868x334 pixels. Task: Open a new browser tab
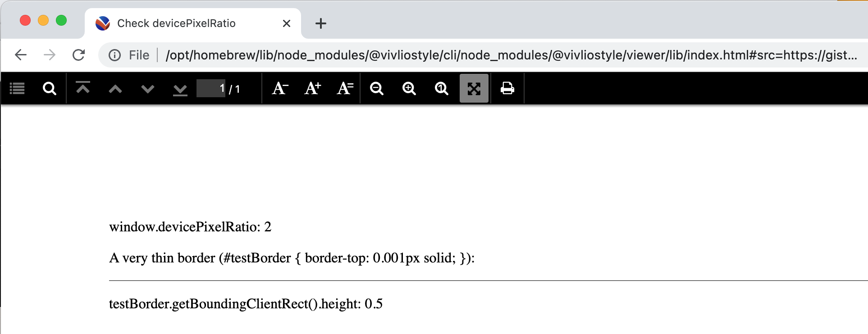coord(321,23)
